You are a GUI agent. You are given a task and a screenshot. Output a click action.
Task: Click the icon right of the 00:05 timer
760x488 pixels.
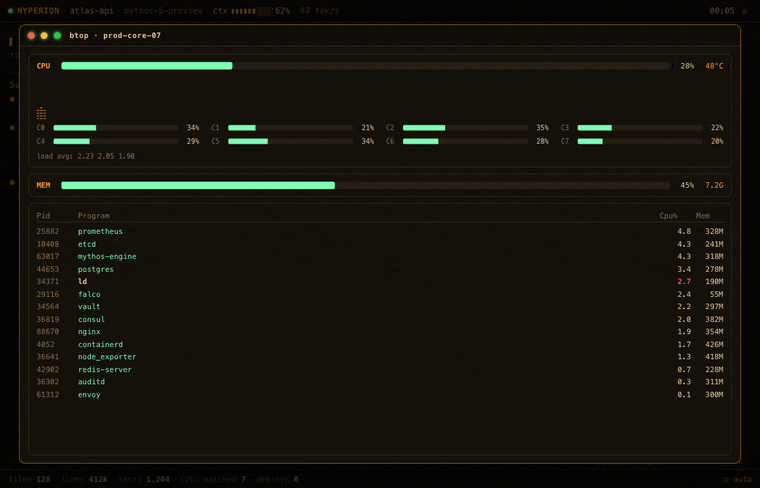point(744,11)
